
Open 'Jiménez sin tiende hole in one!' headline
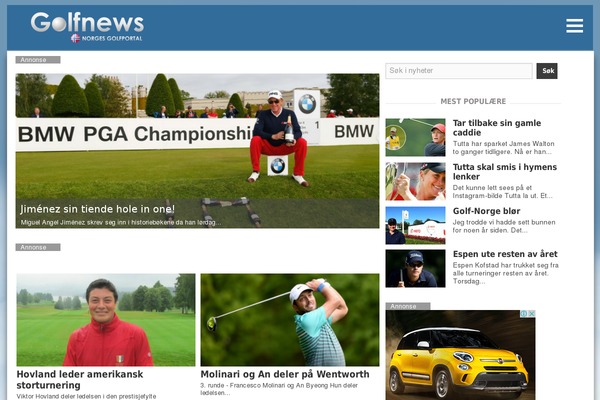point(97,209)
